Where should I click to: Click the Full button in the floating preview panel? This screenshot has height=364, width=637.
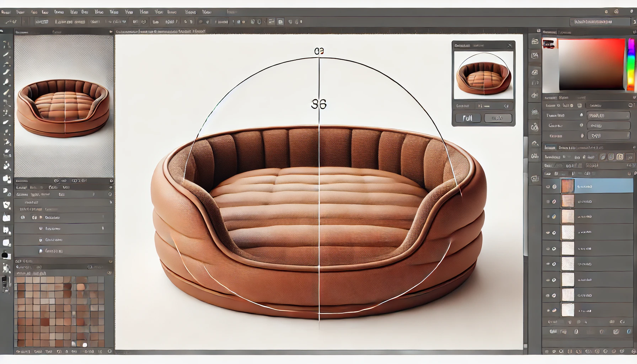click(468, 118)
